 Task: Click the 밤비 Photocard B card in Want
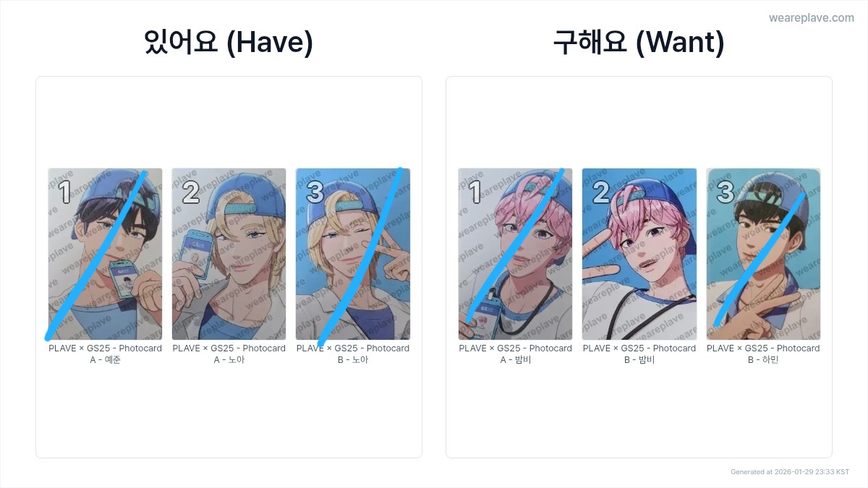(639, 254)
